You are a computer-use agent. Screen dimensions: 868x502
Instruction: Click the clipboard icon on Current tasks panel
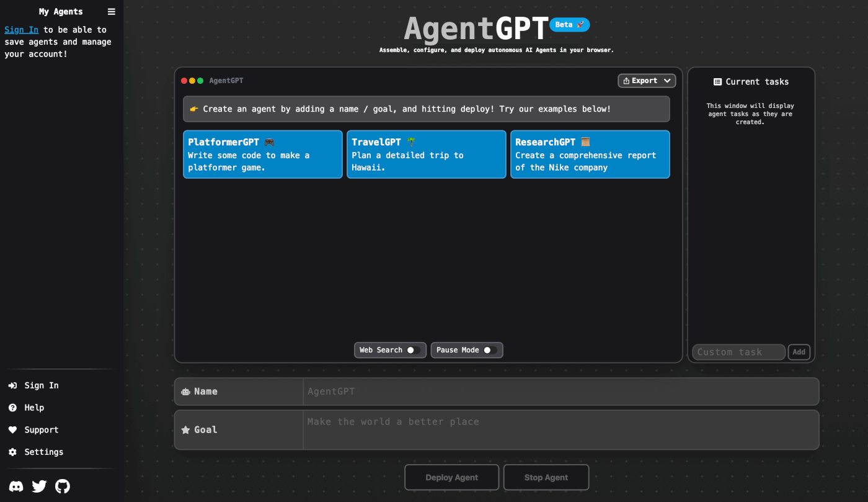point(717,81)
